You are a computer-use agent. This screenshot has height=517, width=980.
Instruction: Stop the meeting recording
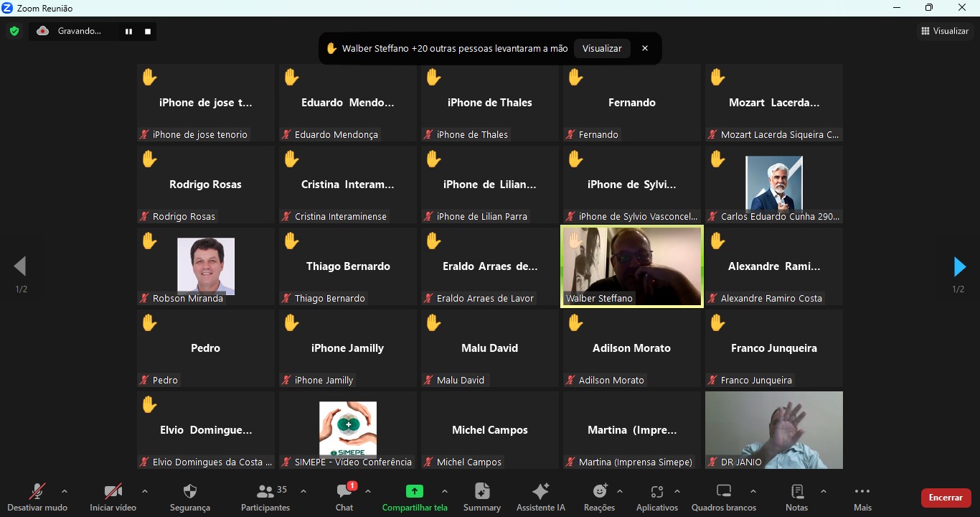tap(148, 32)
